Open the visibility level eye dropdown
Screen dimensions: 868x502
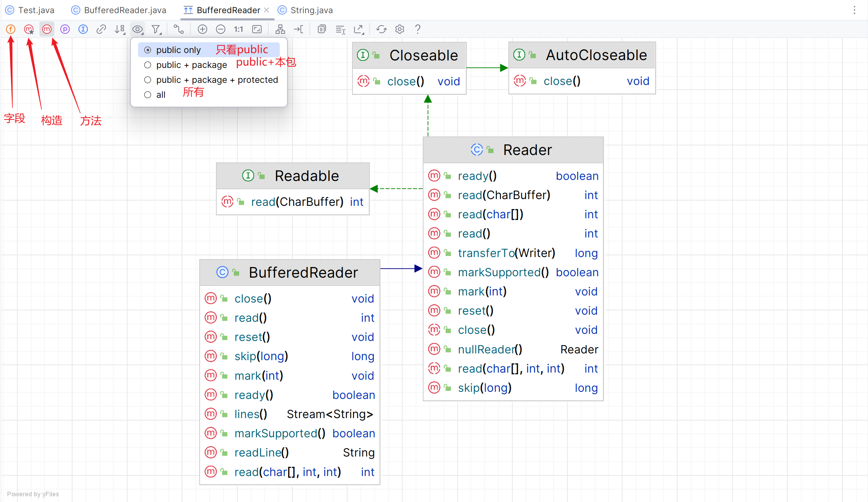pos(138,29)
